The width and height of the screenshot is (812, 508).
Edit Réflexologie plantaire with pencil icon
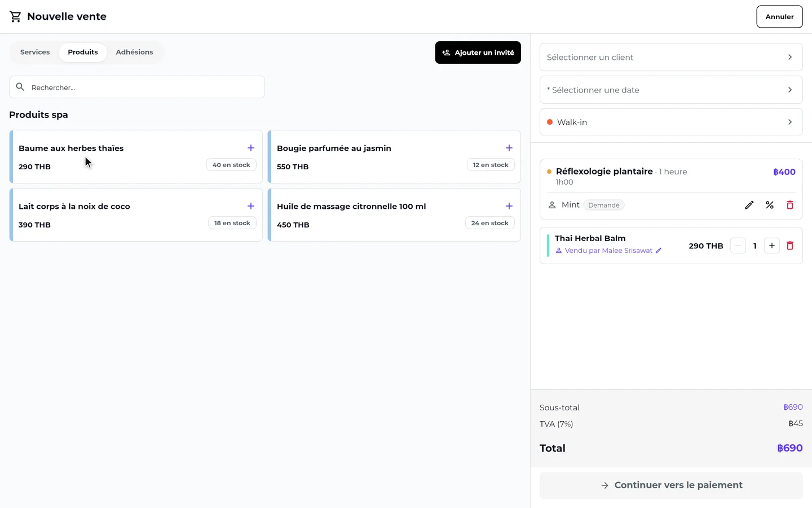point(749,205)
